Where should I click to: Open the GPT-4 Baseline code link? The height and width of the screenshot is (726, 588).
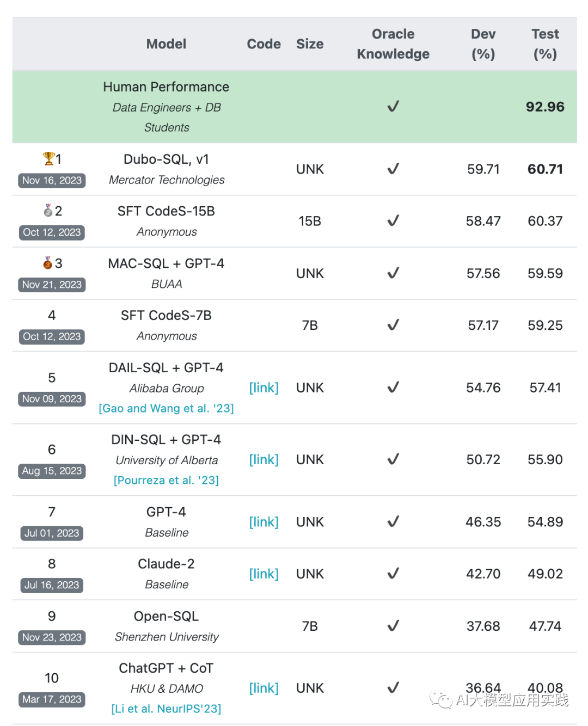click(x=264, y=522)
